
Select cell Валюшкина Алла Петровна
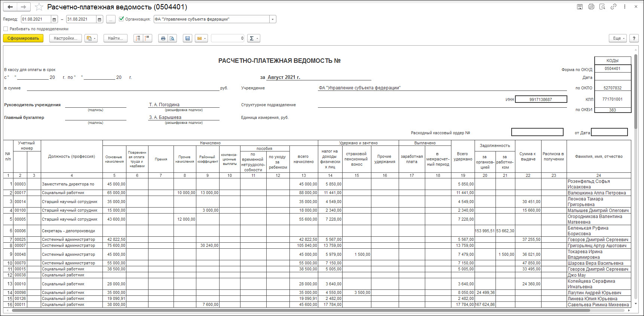tap(599, 193)
